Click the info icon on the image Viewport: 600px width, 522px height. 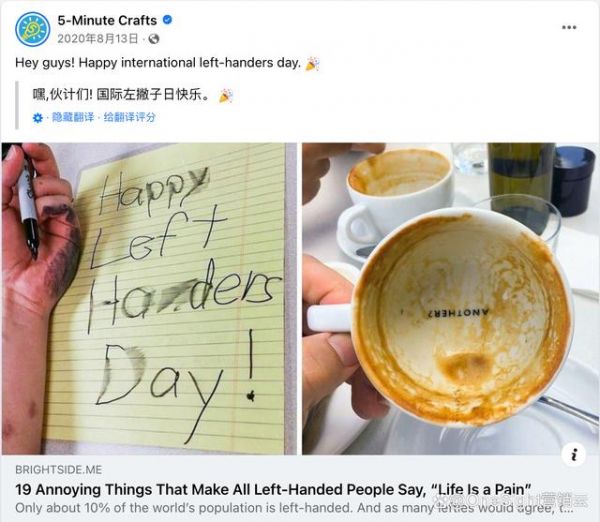tap(574, 455)
